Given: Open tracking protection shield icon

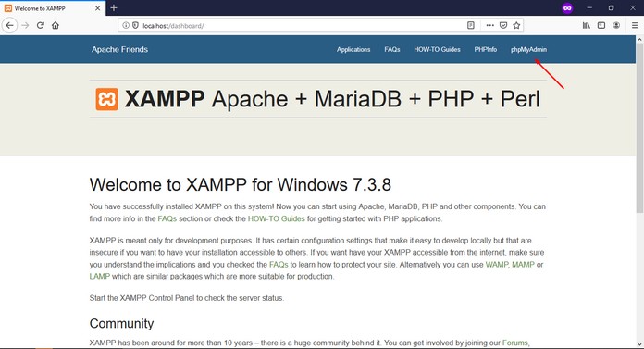Looking at the screenshot, I should (135, 26).
